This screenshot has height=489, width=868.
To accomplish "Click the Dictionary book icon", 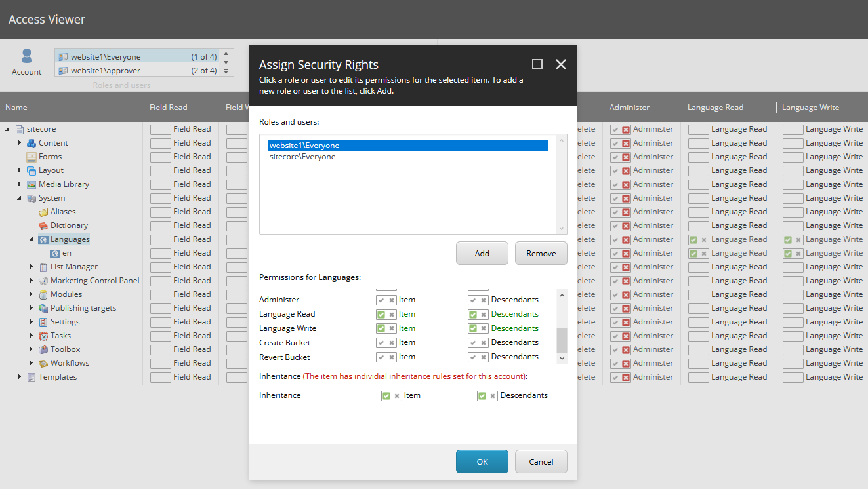I will tap(43, 225).
